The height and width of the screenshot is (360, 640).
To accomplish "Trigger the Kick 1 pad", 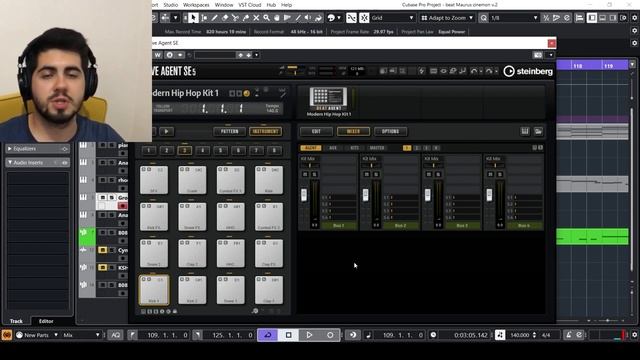I will click(154, 290).
